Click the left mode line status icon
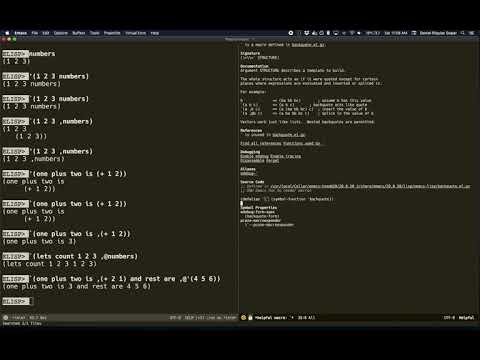 (x=6, y=318)
